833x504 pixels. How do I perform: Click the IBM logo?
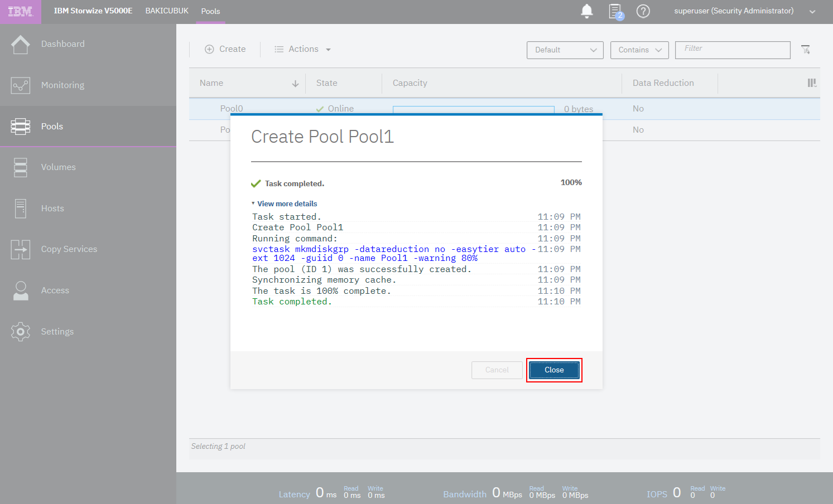pyautogui.click(x=21, y=12)
